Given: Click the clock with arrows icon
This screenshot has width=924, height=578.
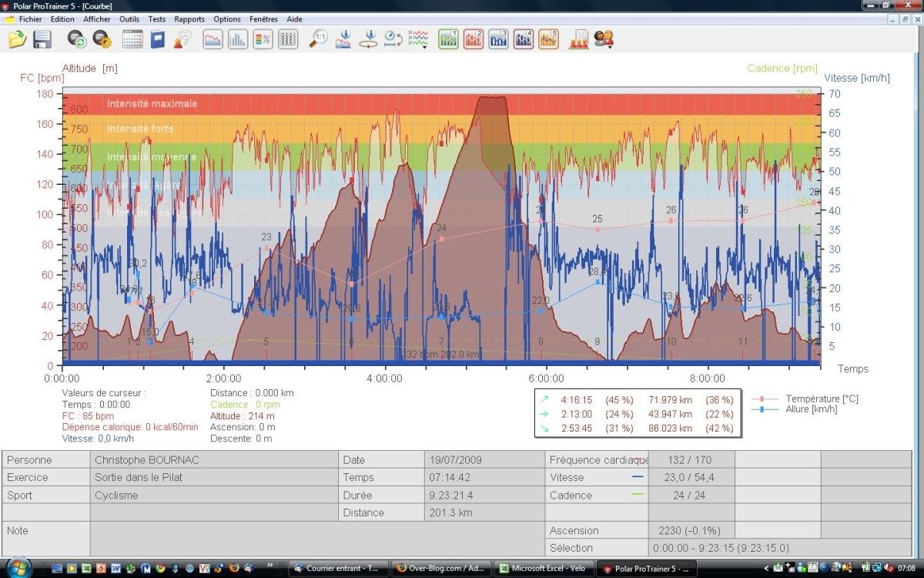Looking at the screenshot, I should click(393, 39).
